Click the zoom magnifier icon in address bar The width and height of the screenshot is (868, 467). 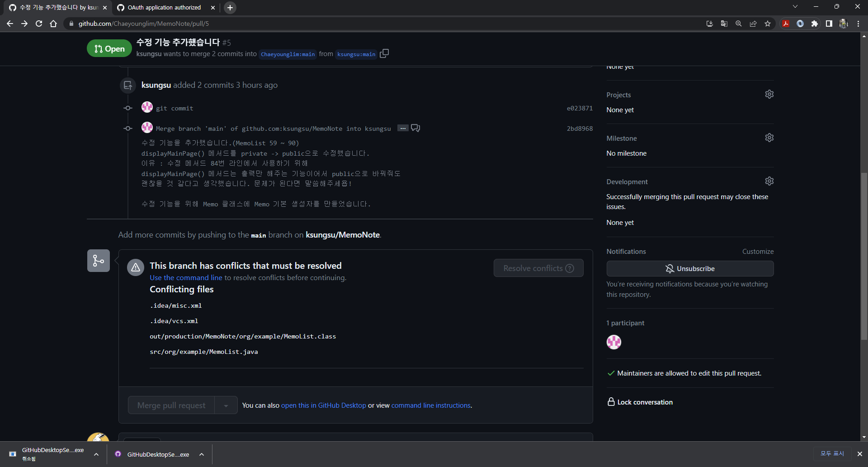click(739, 24)
